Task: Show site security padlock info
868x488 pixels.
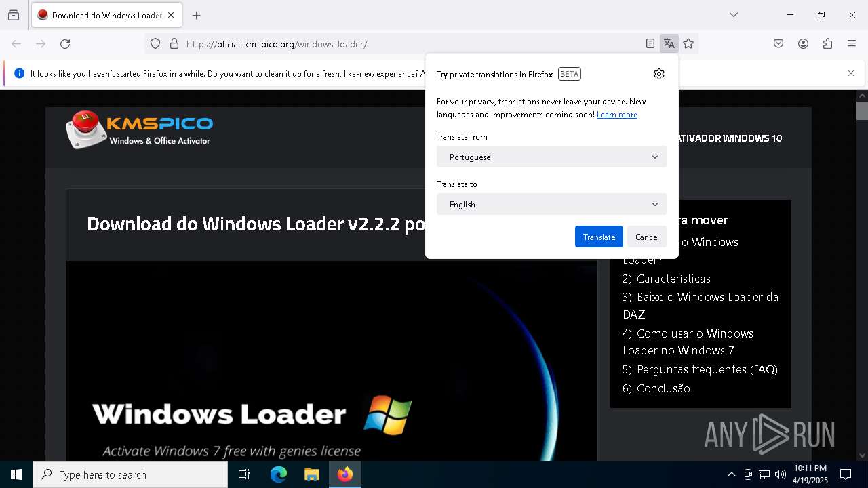Action: (x=174, y=44)
